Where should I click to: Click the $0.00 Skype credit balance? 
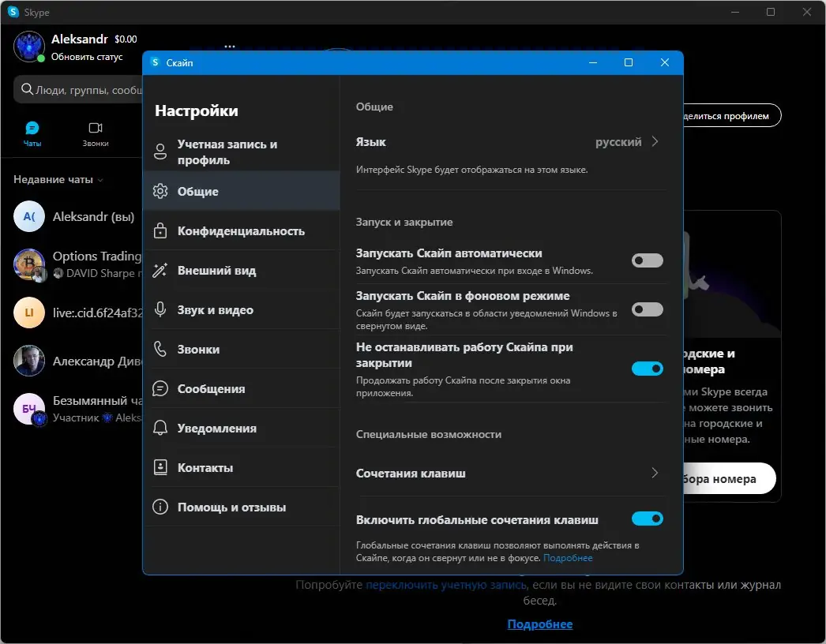click(126, 39)
